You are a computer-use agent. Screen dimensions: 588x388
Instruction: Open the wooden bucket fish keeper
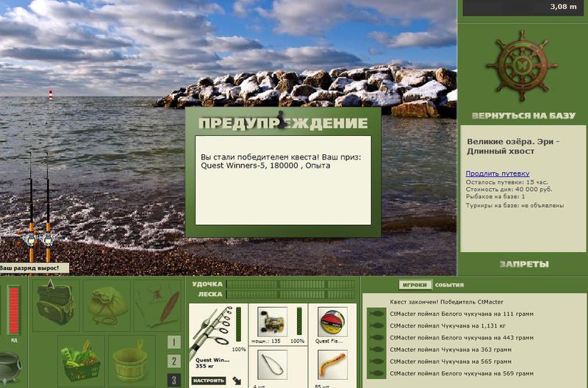pos(132,362)
